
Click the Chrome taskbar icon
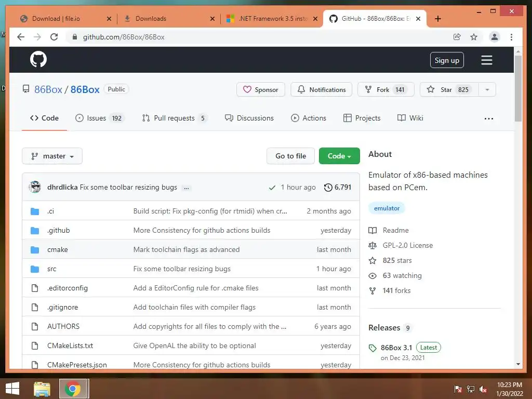[73, 389]
